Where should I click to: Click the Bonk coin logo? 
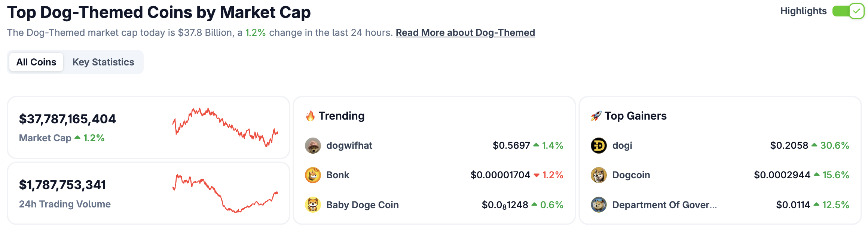click(313, 175)
